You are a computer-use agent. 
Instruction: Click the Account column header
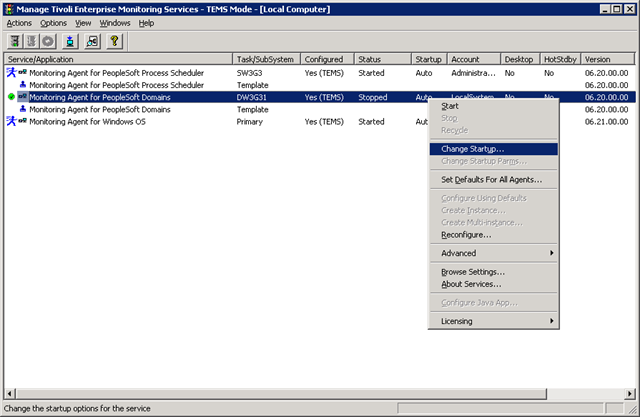click(474, 59)
